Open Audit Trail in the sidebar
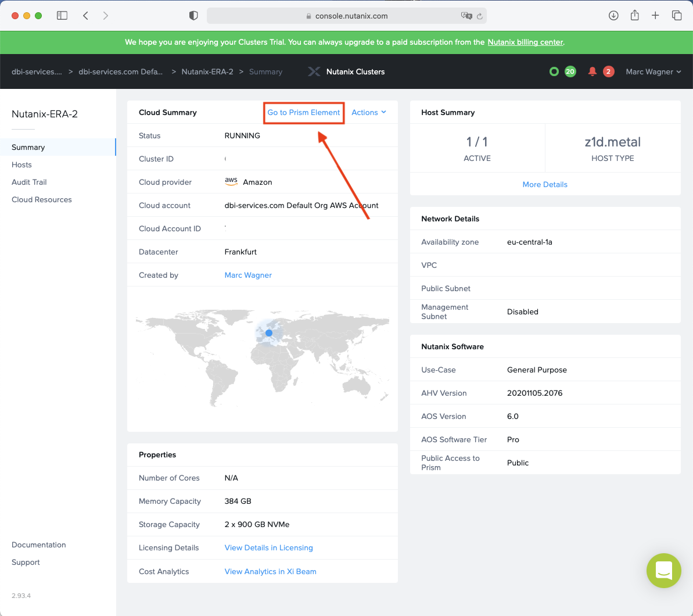Viewport: 693px width, 616px height. pyautogui.click(x=29, y=182)
